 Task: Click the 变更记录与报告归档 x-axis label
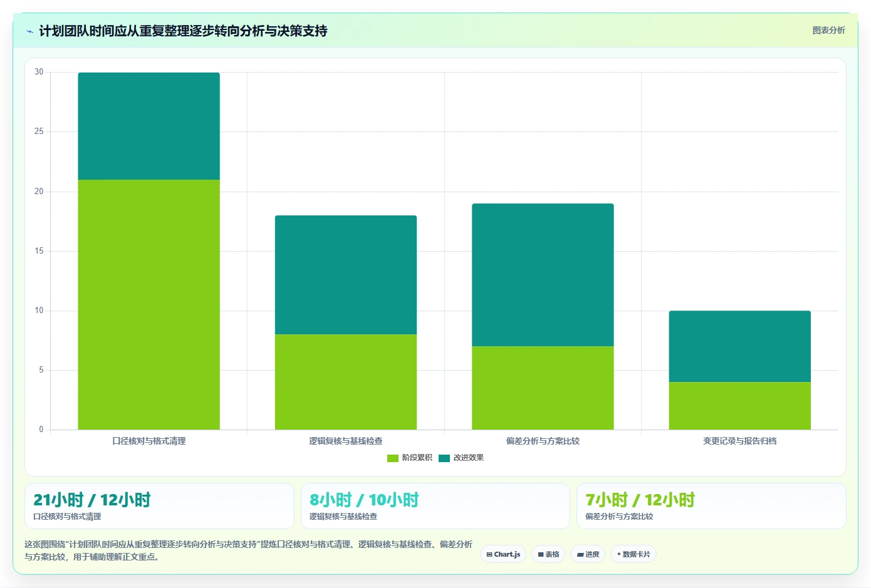click(740, 441)
